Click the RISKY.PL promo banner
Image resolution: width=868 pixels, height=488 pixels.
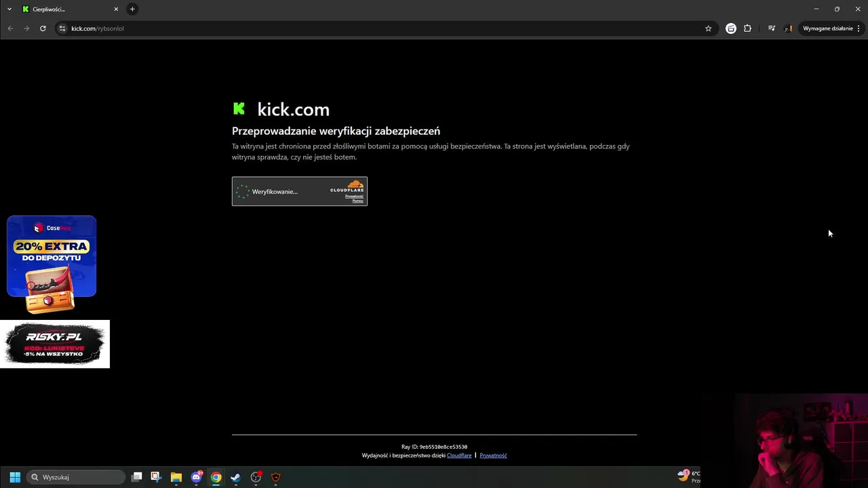[x=54, y=344]
